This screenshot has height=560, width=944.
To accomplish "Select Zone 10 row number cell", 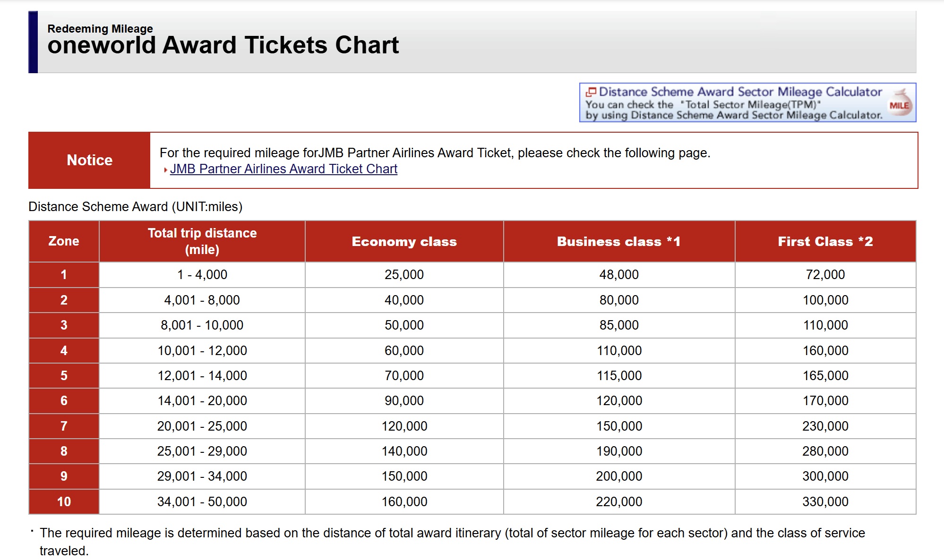I will click(64, 501).
